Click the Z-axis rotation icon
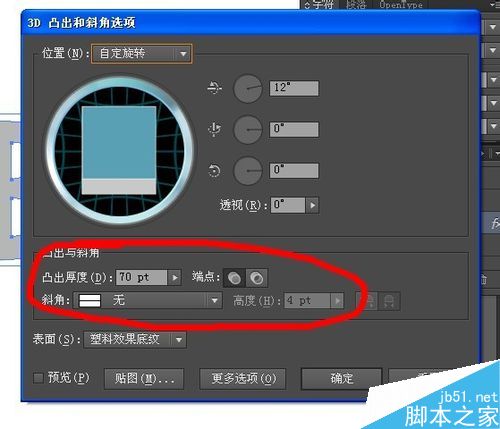The height and width of the screenshot is (429, 500). (214, 171)
